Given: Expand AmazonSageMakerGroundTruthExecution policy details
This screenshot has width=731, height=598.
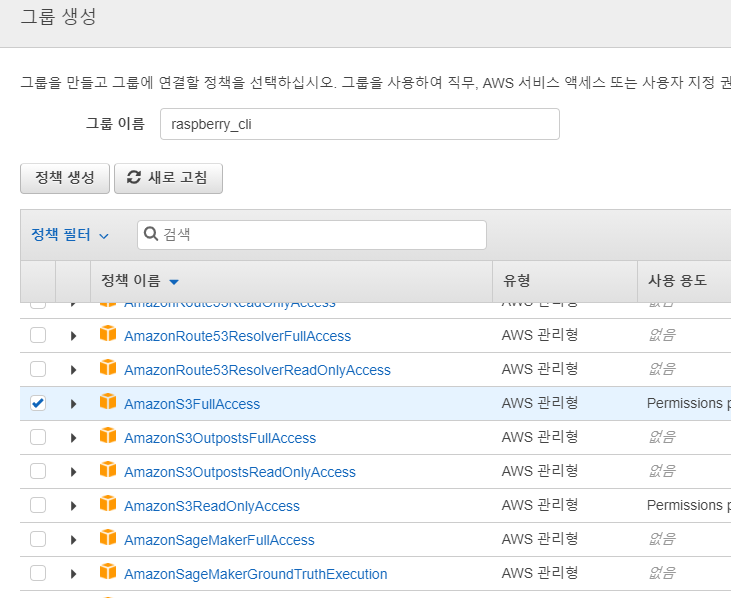Looking at the screenshot, I should (73, 574).
